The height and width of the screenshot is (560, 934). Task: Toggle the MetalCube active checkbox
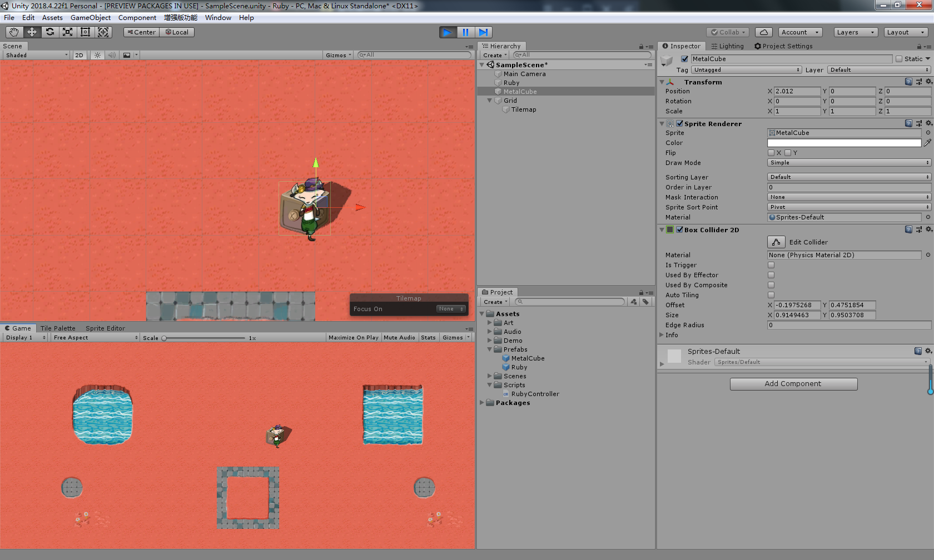[x=685, y=59]
